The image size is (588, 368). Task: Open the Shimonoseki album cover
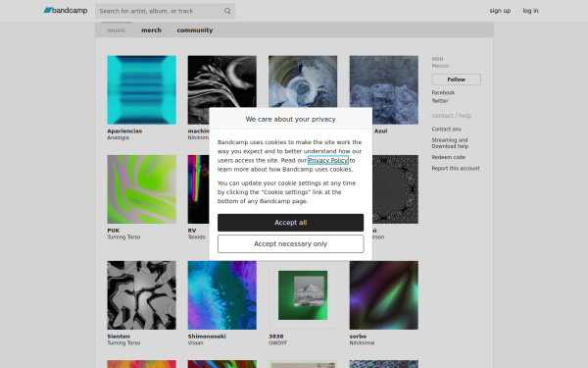(222, 295)
